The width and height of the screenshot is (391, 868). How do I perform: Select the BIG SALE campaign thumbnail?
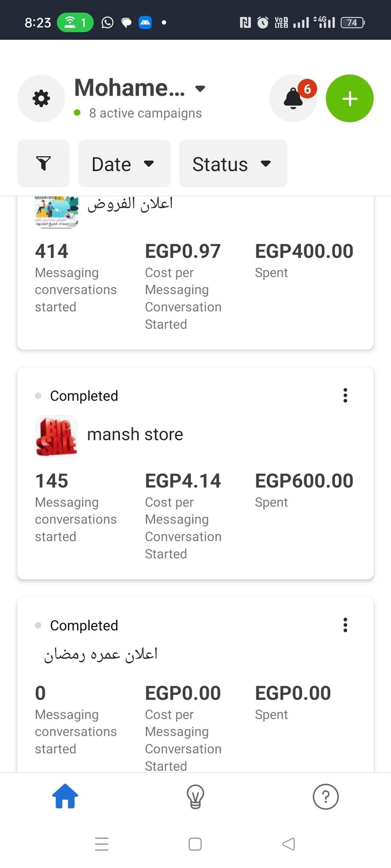click(x=56, y=436)
